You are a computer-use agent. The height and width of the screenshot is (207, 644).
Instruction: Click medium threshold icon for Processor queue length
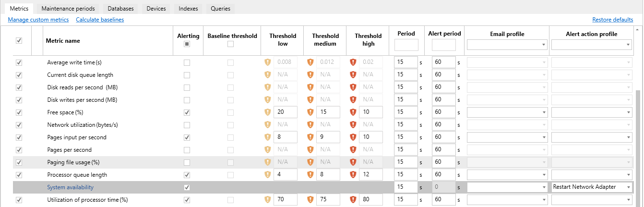point(310,175)
